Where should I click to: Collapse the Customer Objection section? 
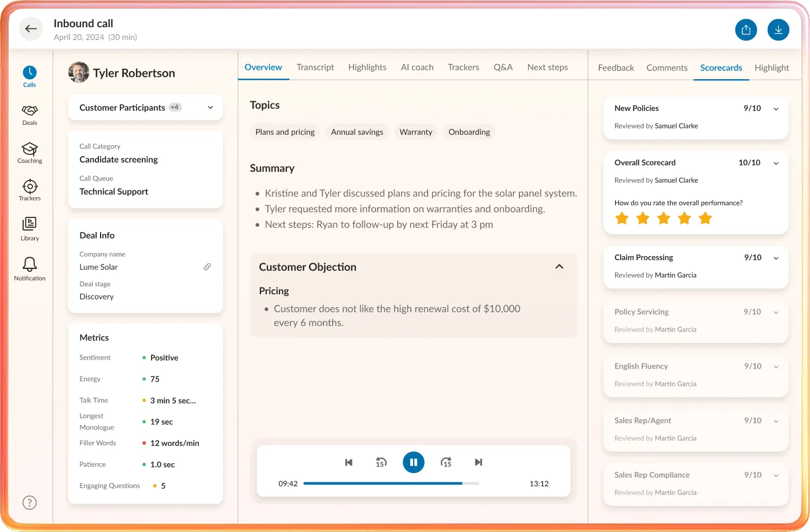[x=559, y=267]
